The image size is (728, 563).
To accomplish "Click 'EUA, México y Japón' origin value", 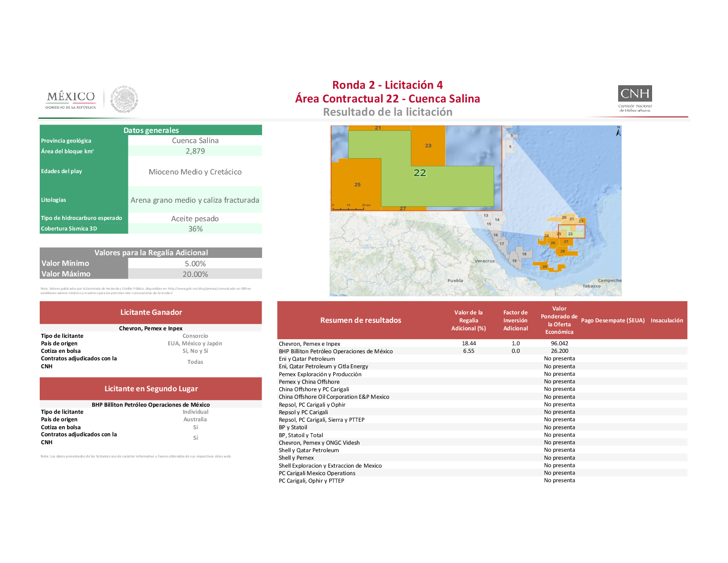I will tap(195, 344).
